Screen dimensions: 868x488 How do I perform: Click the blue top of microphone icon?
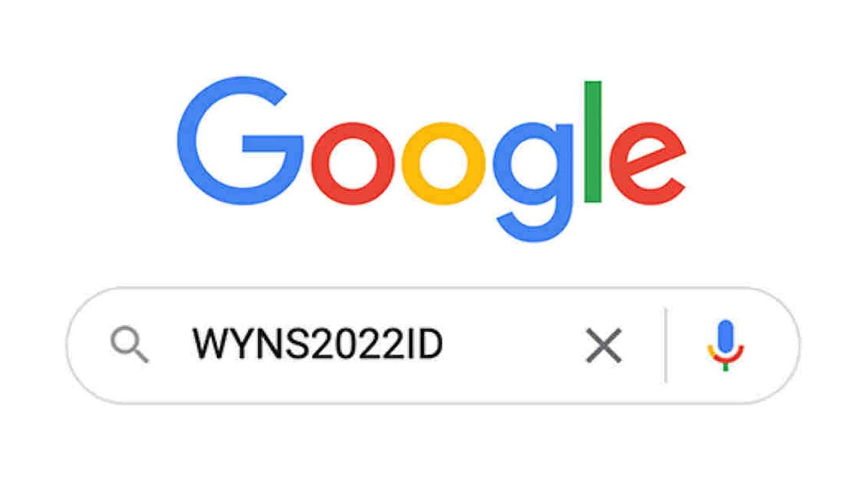pyautogui.click(x=725, y=335)
